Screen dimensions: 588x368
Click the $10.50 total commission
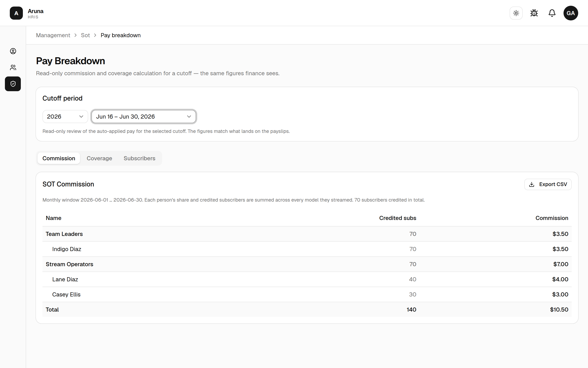tap(559, 310)
